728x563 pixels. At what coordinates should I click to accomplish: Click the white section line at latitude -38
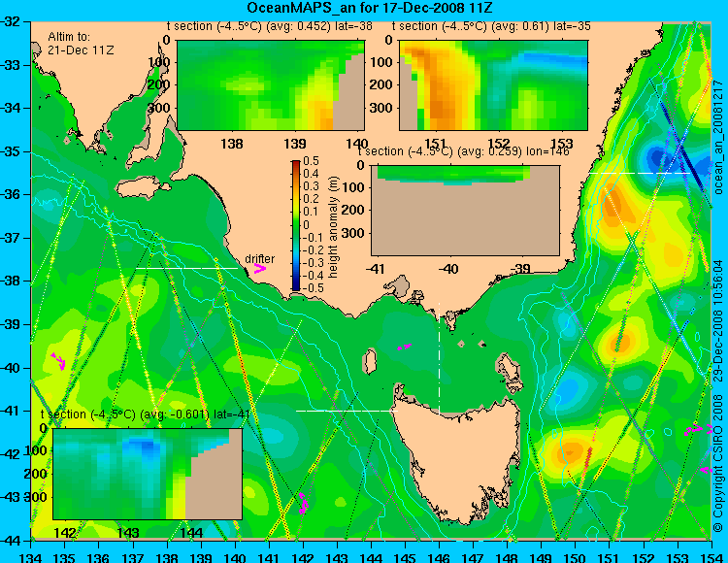tap(186, 268)
